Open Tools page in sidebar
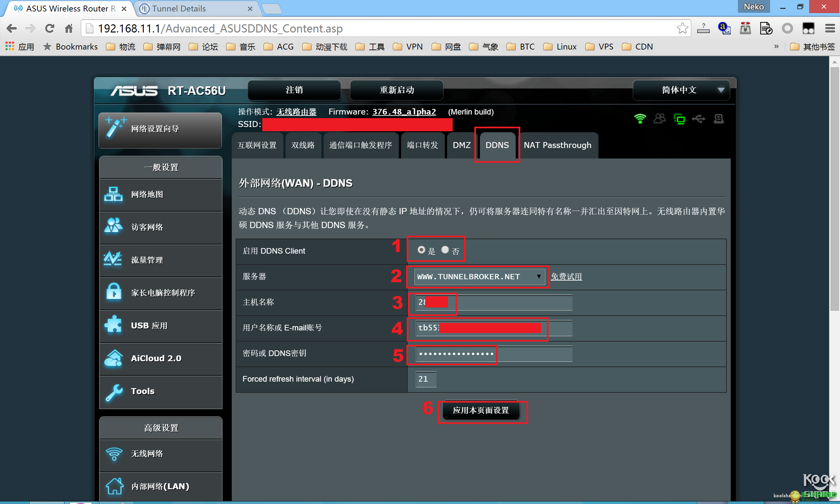Viewport: 840px width, 504px height. pos(161,391)
